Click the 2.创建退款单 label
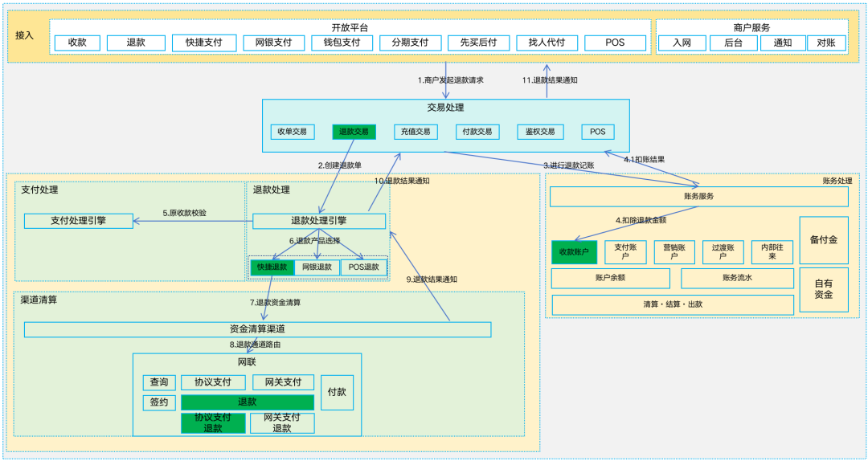 340,165
